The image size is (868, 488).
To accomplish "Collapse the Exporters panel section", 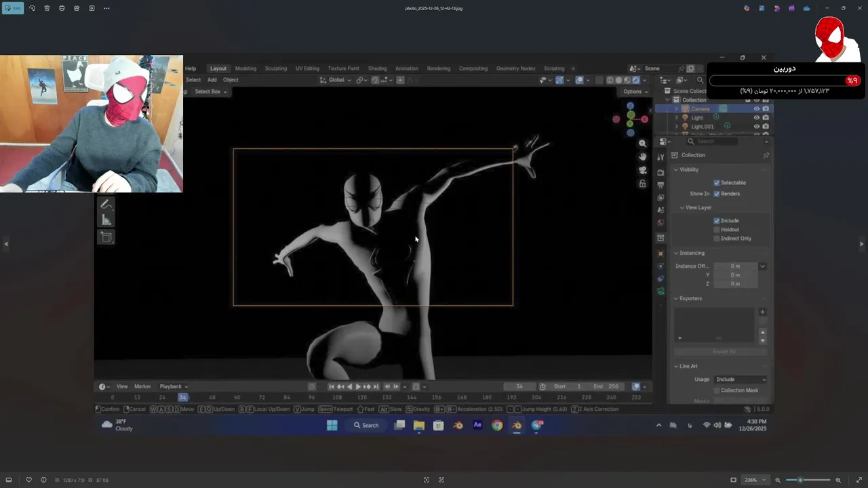I will click(x=675, y=298).
